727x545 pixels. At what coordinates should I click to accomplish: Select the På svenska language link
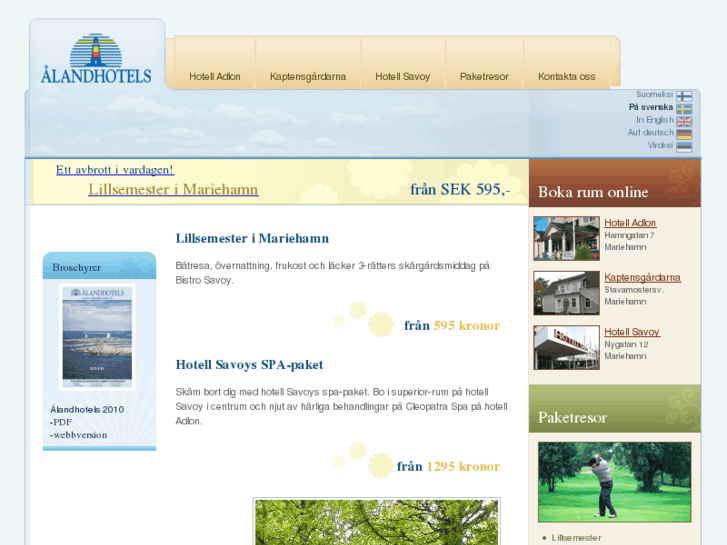650,107
